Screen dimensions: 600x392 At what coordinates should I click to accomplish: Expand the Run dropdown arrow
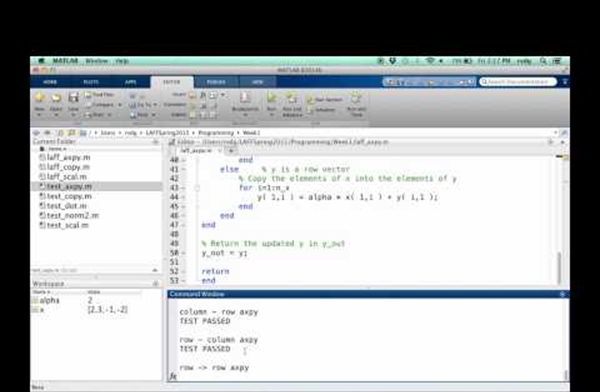(272, 115)
